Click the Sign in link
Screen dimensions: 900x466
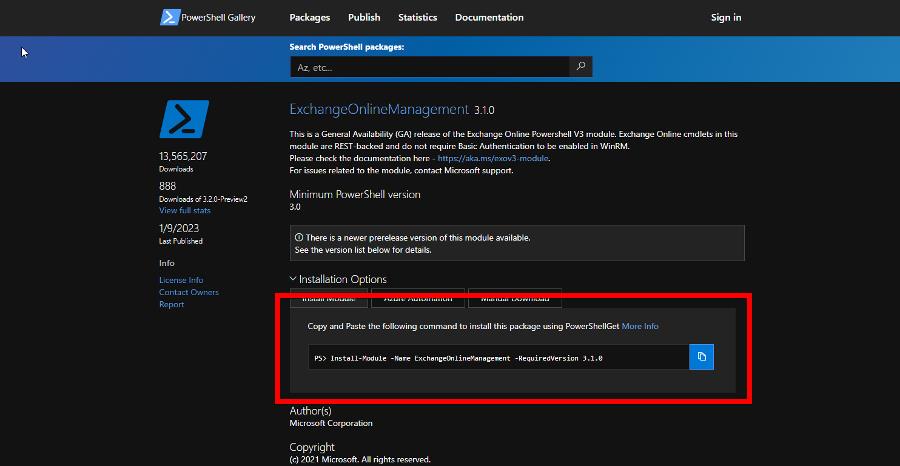[x=726, y=17]
